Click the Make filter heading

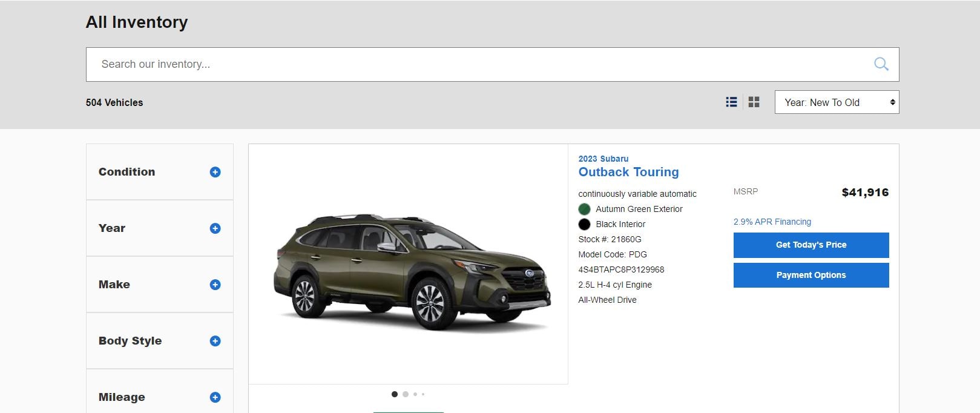coord(114,285)
